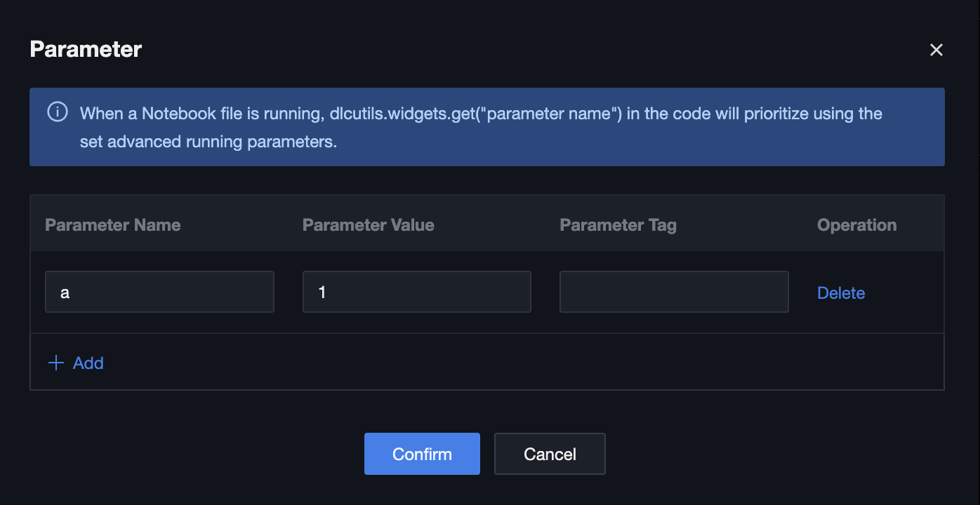Focus the Parameter Name field containing 'a'
Image resolution: width=980 pixels, height=505 pixels.
[x=159, y=292]
